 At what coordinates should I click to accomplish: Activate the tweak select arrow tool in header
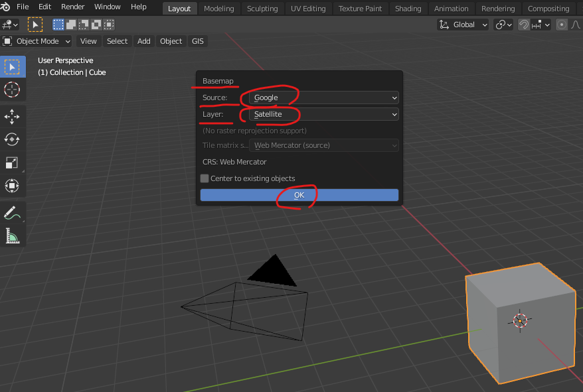point(35,25)
